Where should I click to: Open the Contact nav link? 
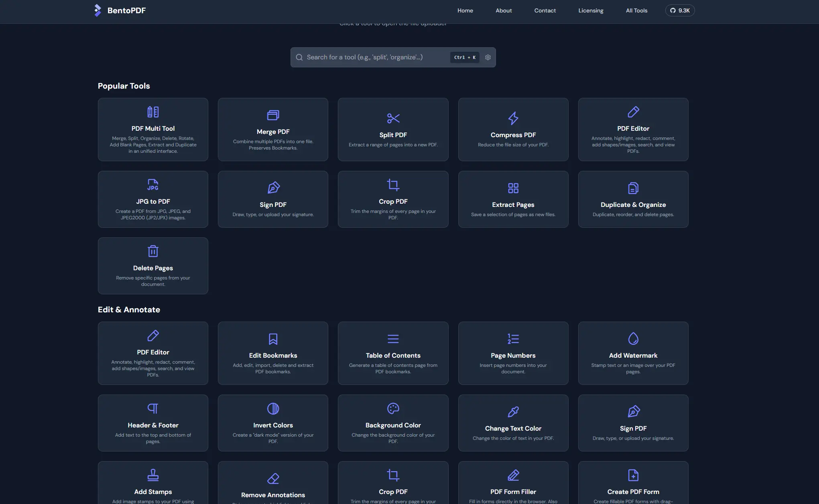click(x=545, y=10)
